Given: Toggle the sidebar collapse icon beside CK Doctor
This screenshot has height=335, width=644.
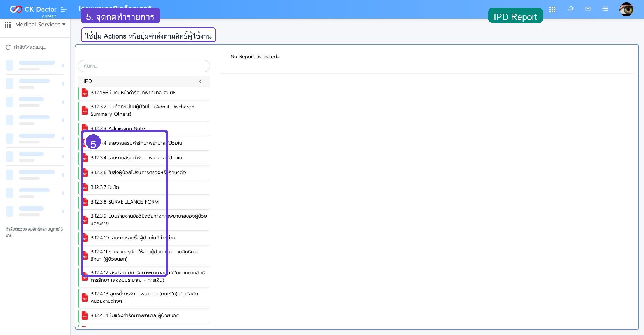Looking at the screenshot, I should (63, 9).
